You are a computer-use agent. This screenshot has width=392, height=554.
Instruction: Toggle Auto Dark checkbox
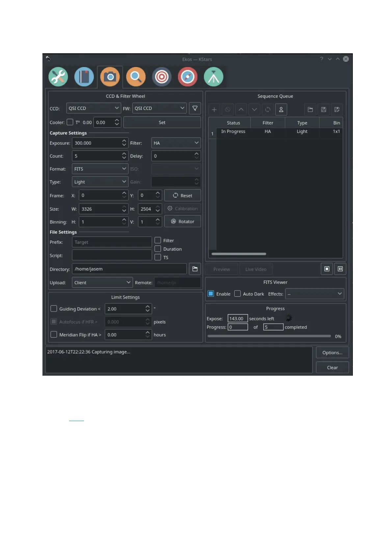click(x=237, y=294)
